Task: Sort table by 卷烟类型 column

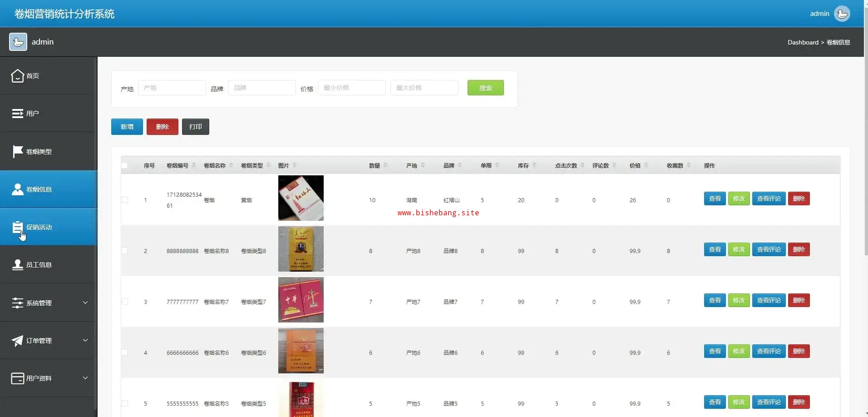Action: (268, 165)
